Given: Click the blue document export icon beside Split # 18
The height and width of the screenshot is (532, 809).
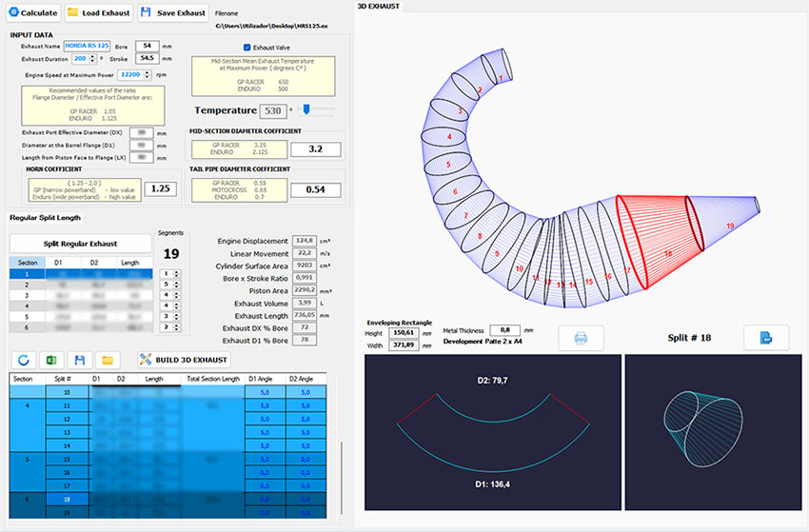Looking at the screenshot, I should pyautogui.click(x=767, y=338).
